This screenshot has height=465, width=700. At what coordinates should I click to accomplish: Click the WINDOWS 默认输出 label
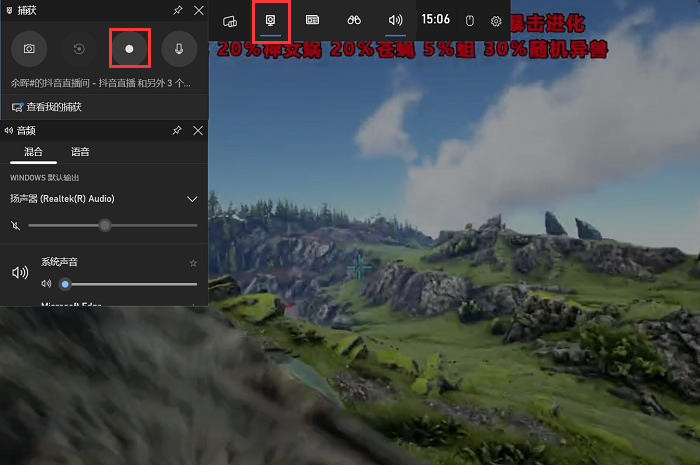(45, 178)
